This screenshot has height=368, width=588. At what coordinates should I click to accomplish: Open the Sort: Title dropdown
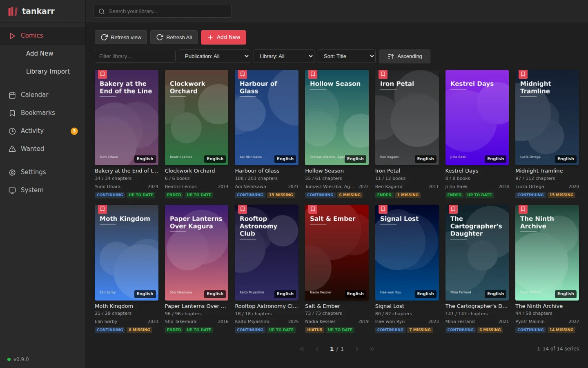[x=347, y=56]
